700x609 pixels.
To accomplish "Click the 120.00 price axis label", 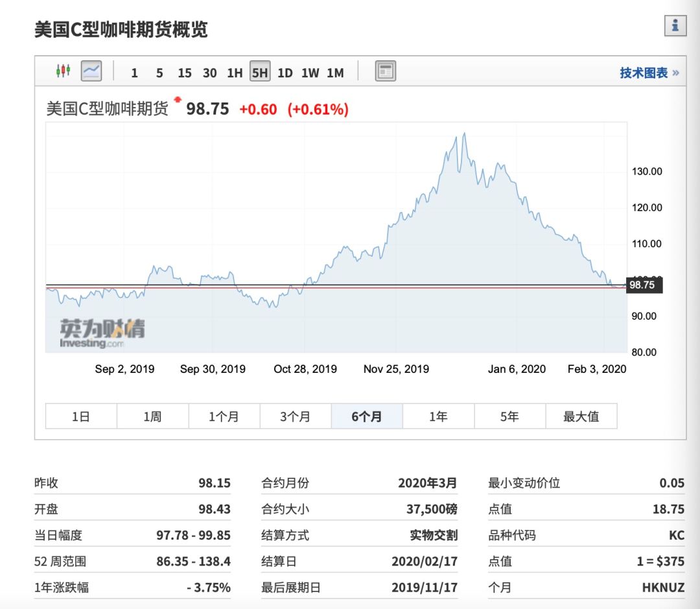I will (x=647, y=208).
